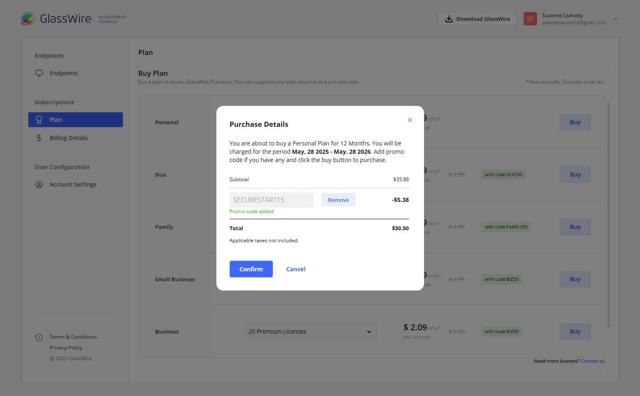Image resolution: width=640 pixels, height=396 pixels.
Task: Buy the Personal plan
Action: coord(575,122)
